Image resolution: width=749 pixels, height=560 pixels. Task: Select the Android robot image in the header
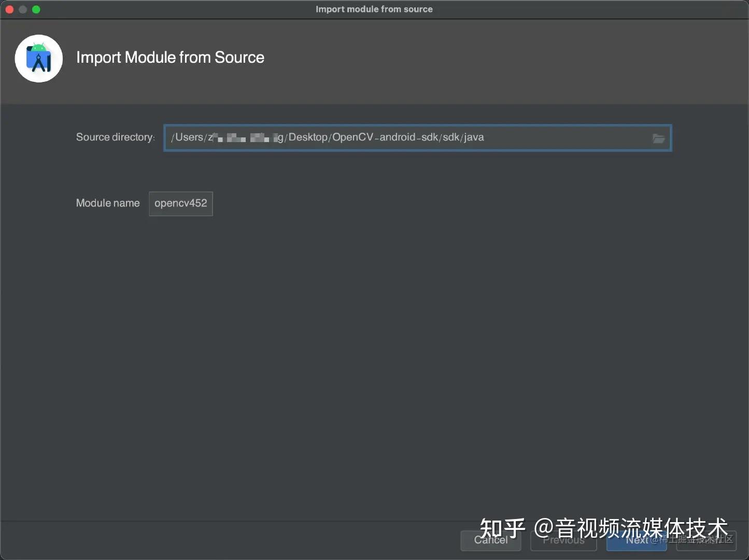[x=38, y=57]
